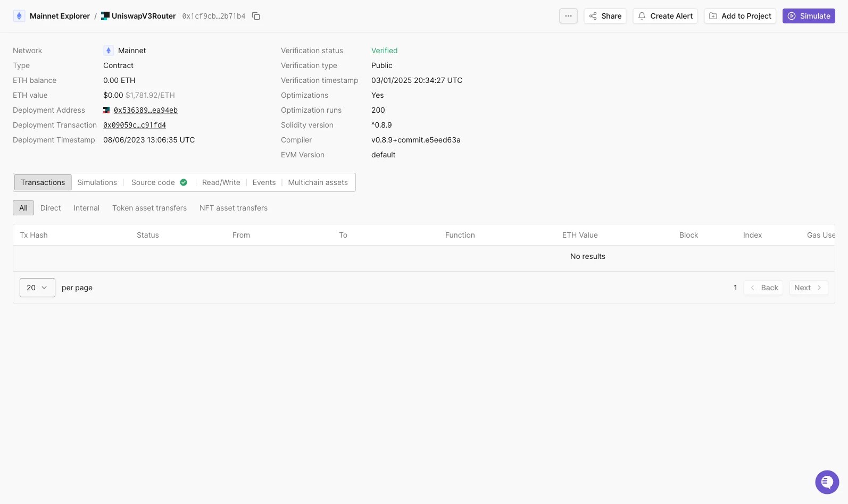Click the compiler version v0.8.9+commit.e5eed63a

coord(416,140)
